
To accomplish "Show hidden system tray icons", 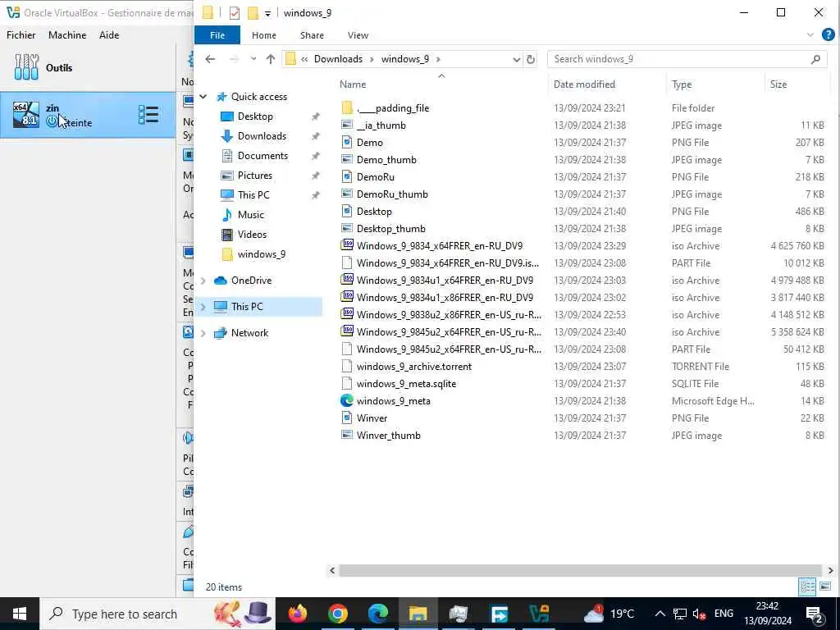I will pyautogui.click(x=660, y=614).
